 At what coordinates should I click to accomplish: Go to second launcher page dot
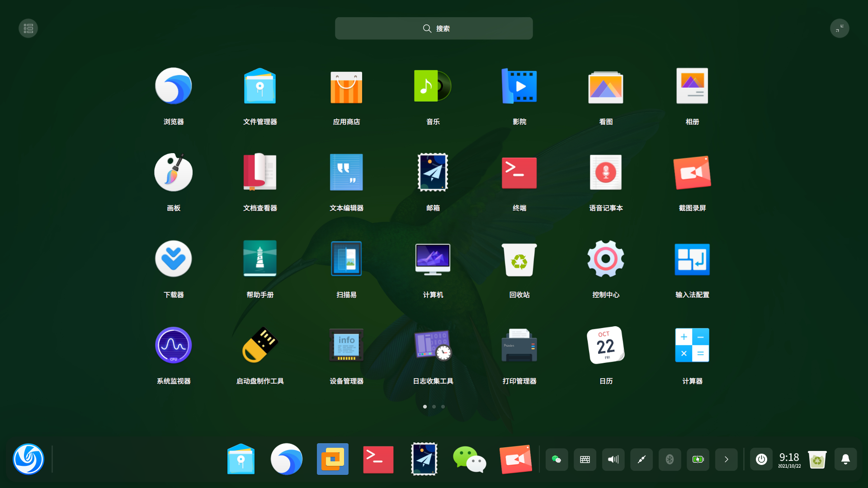pyautogui.click(x=434, y=407)
